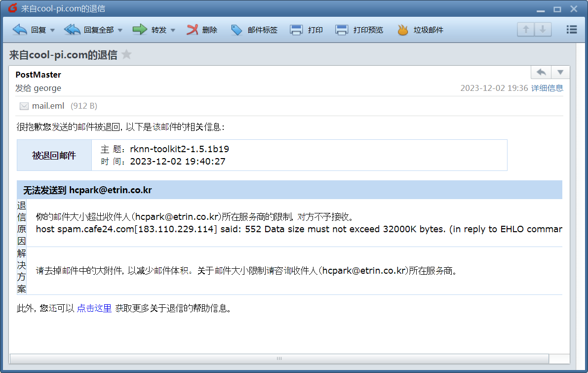Click the header 无法发送到 hcpark@etrin.co.kr
This screenshot has width=588, height=373.
[87, 190]
